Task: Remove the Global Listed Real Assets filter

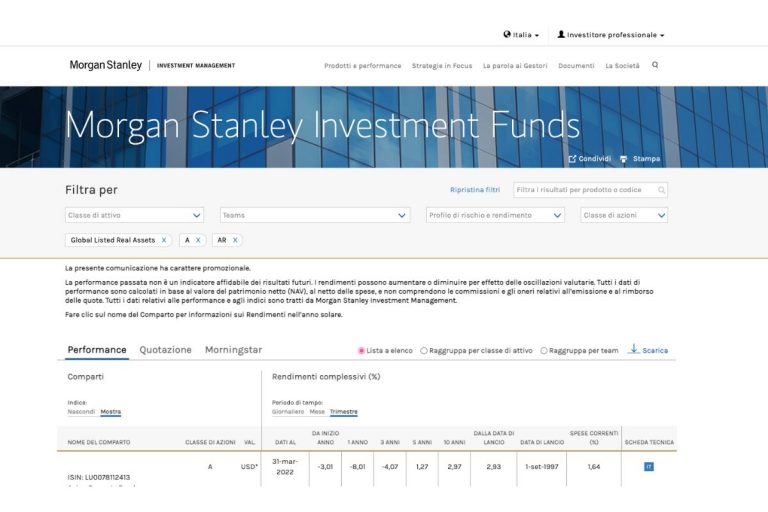Action: coord(164,240)
